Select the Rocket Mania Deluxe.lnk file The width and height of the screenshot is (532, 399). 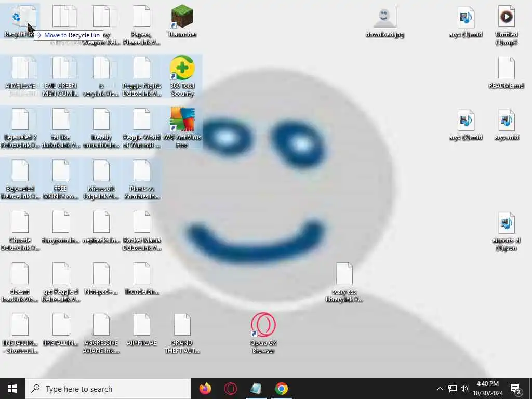tap(141, 231)
